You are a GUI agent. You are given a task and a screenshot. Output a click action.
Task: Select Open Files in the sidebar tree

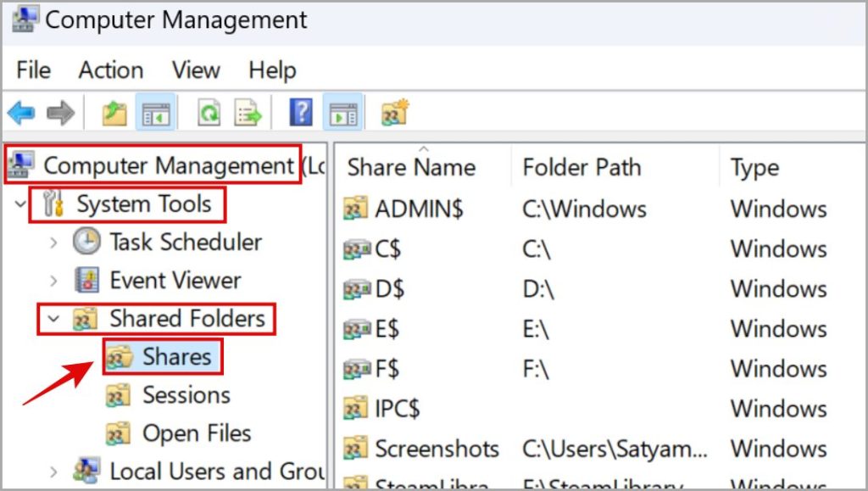[196, 432]
